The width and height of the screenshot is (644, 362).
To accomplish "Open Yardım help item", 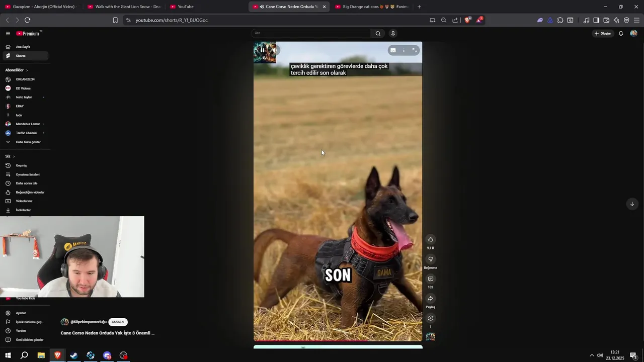I will 26,331.
